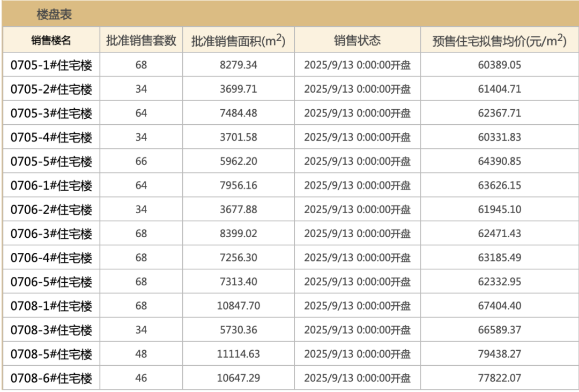Screen dimensions: 579x392
Task: Click the area value 8279.34
Action: [x=238, y=65]
